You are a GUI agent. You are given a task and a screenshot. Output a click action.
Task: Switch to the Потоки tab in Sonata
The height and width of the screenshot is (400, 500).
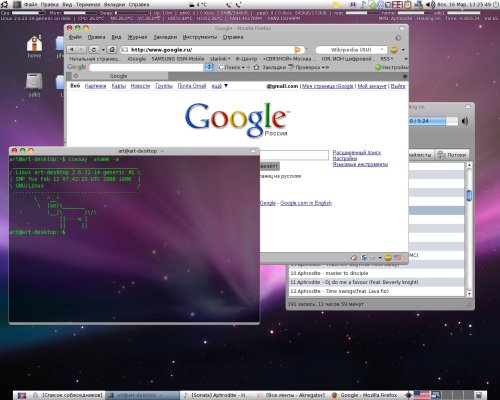pyautogui.click(x=452, y=155)
